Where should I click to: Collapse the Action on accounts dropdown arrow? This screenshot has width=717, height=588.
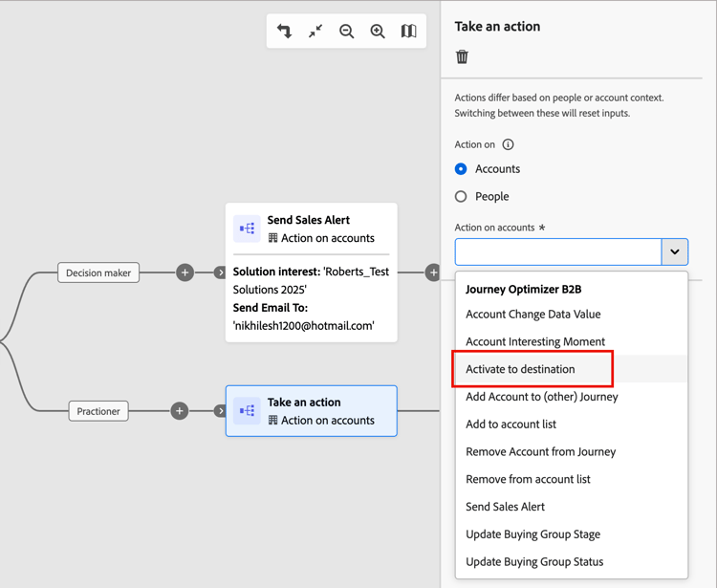(x=674, y=252)
